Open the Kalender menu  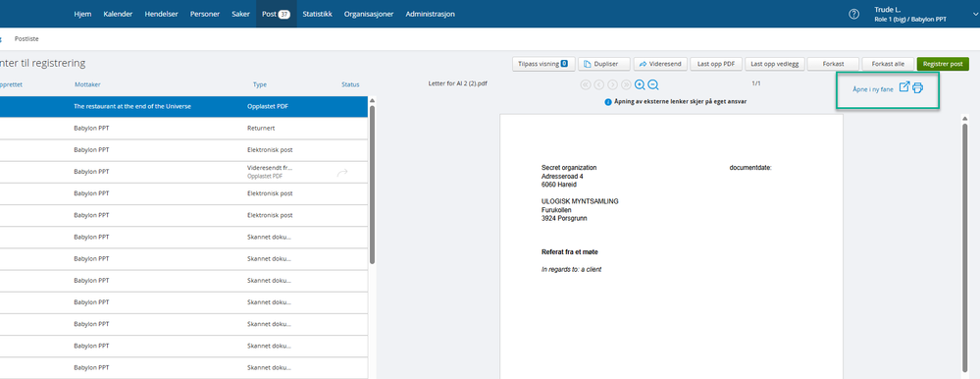click(x=118, y=14)
